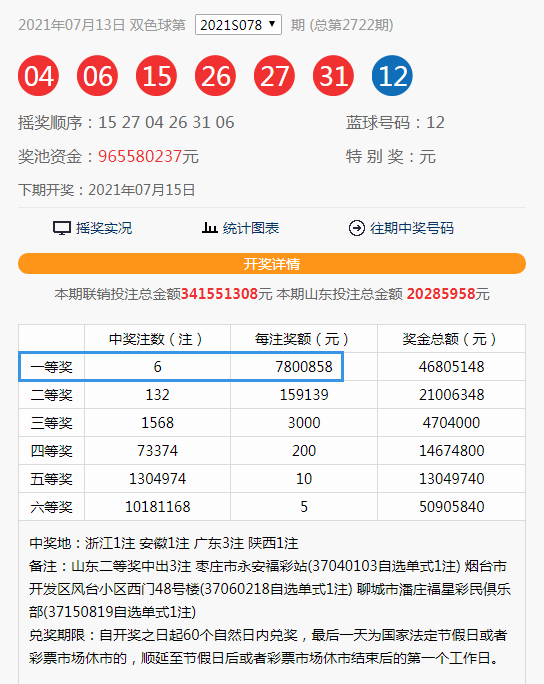Viewport: 544px width, 684px height.
Task: Click first prize per-bet amount 7800858
Action: [304, 367]
